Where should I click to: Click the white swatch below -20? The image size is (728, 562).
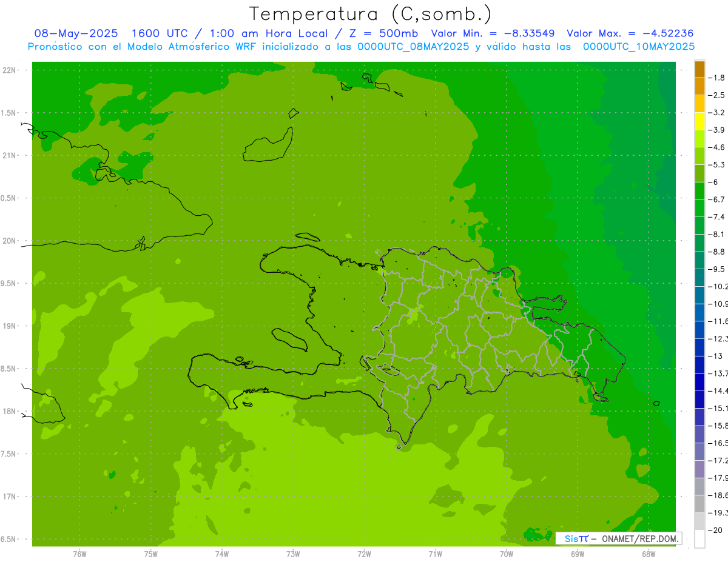[x=700, y=539]
